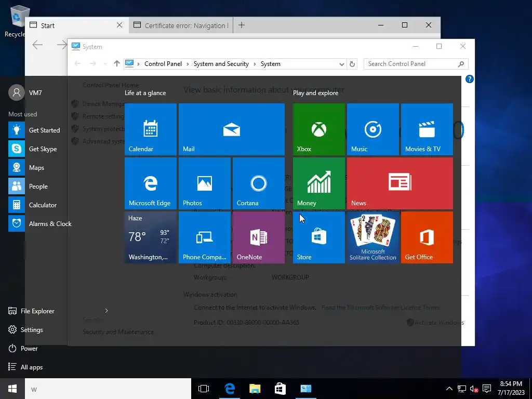Open the Calendar tile
This screenshot has width=532, height=399.
pyautogui.click(x=150, y=129)
